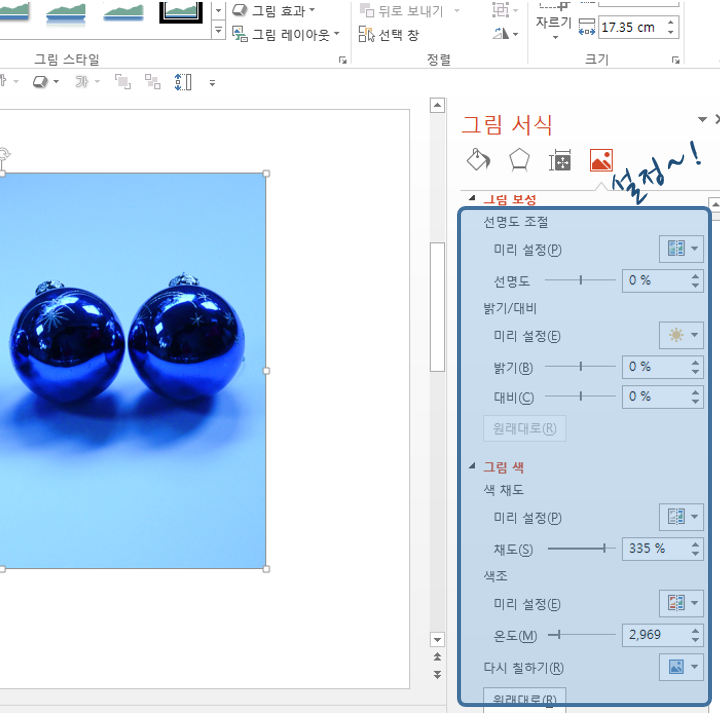Click the 밝기(B) slider
The width and height of the screenshot is (720, 713).
tap(580, 366)
